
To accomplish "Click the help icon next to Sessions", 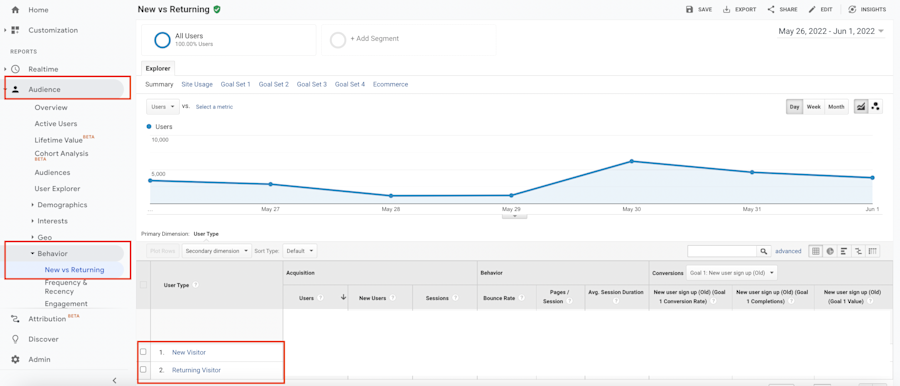I will pos(455,298).
